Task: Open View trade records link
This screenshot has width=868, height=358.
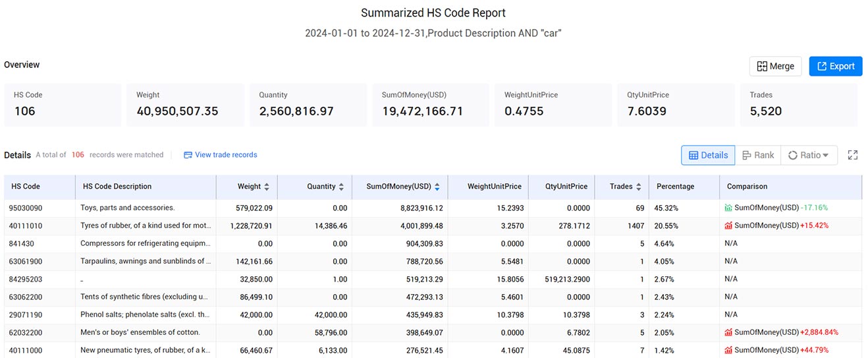Action: coord(221,155)
